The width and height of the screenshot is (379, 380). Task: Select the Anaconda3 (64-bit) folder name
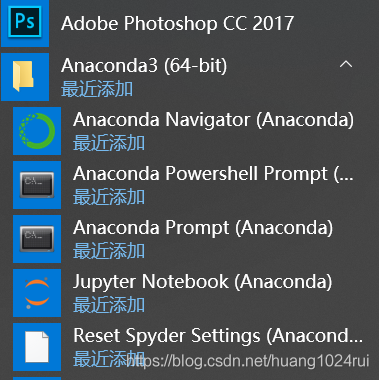[144, 65]
